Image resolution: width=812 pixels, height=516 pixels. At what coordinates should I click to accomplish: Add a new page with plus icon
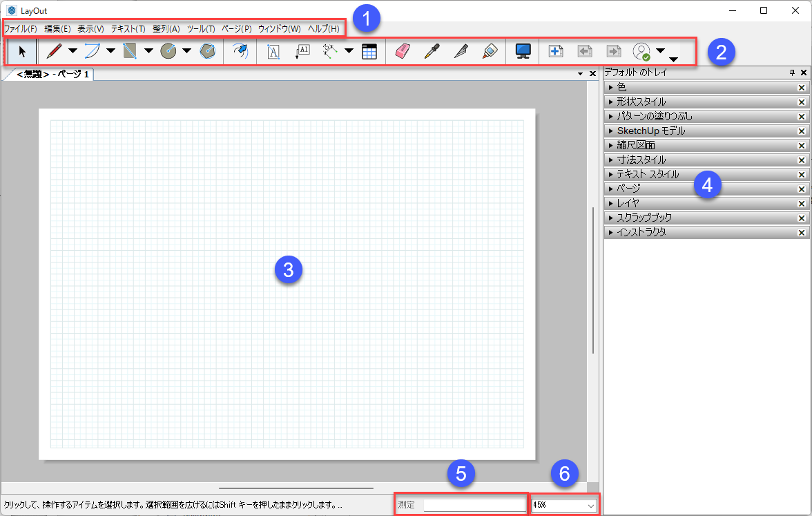coord(556,52)
